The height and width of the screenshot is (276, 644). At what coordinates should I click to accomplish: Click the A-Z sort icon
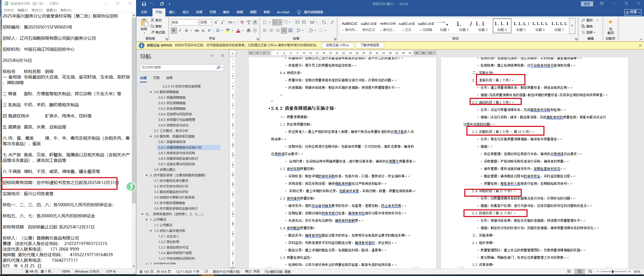click(x=324, y=22)
